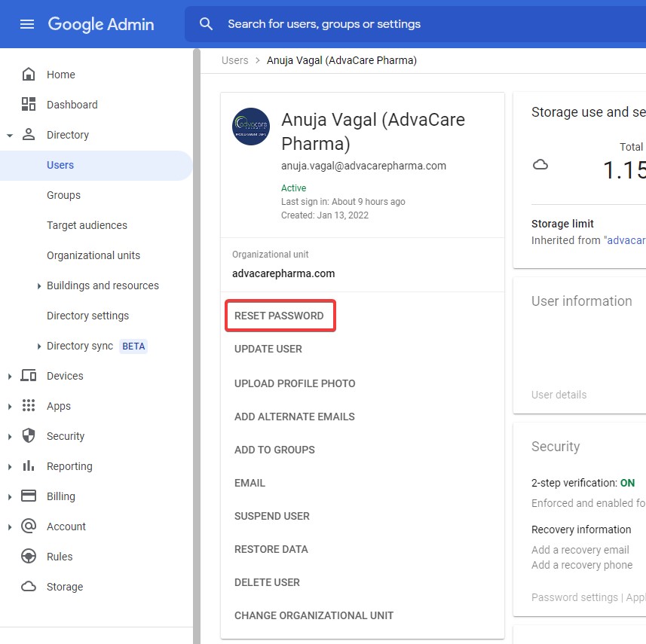Open the main hamburger menu
Viewport: 646px width, 644px height.
(x=27, y=24)
